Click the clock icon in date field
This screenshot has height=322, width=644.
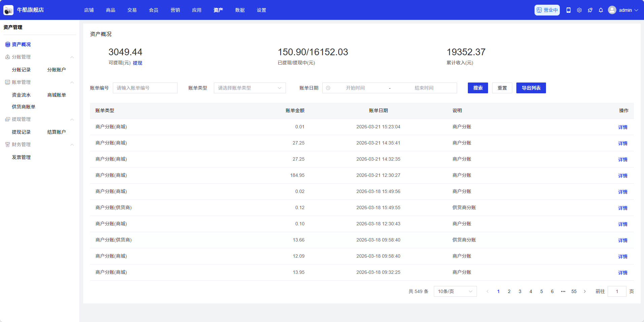point(328,88)
